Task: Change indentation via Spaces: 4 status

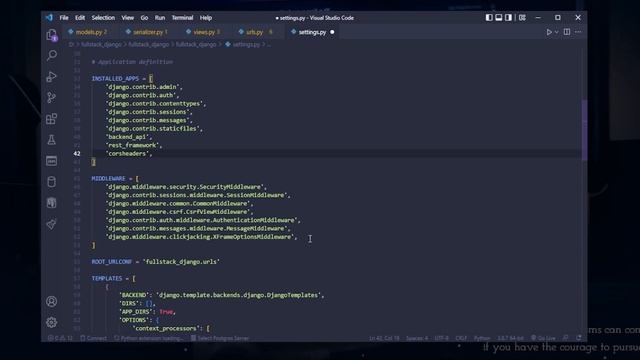Action: pos(417,338)
